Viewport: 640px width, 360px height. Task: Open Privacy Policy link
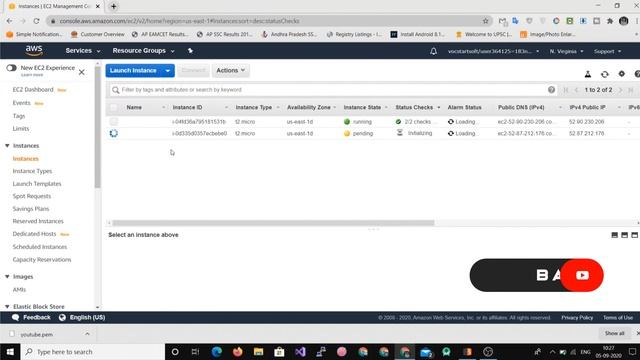point(577,318)
